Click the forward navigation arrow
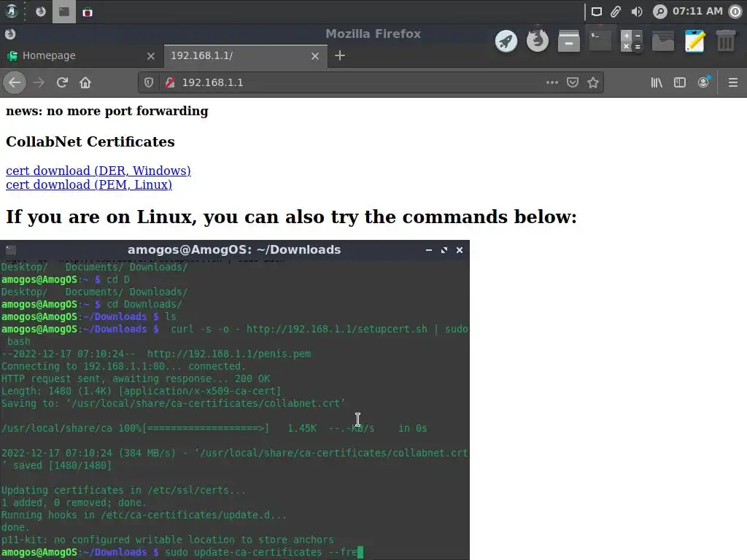This screenshot has width=747, height=560. click(x=39, y=82)
